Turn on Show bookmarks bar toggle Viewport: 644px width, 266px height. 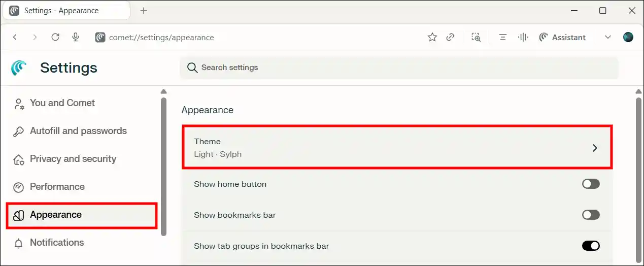591,215
